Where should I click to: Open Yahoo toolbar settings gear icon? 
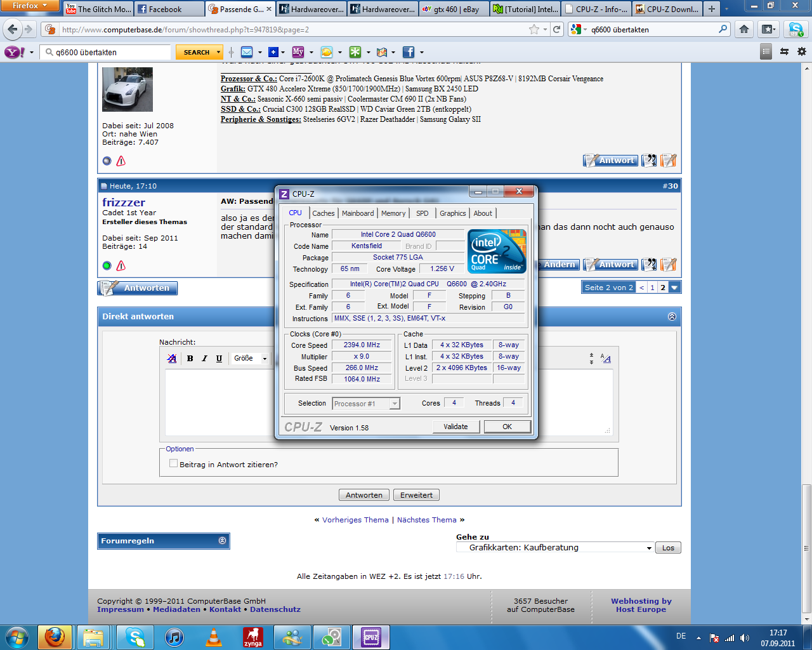(x=802, y=52)
